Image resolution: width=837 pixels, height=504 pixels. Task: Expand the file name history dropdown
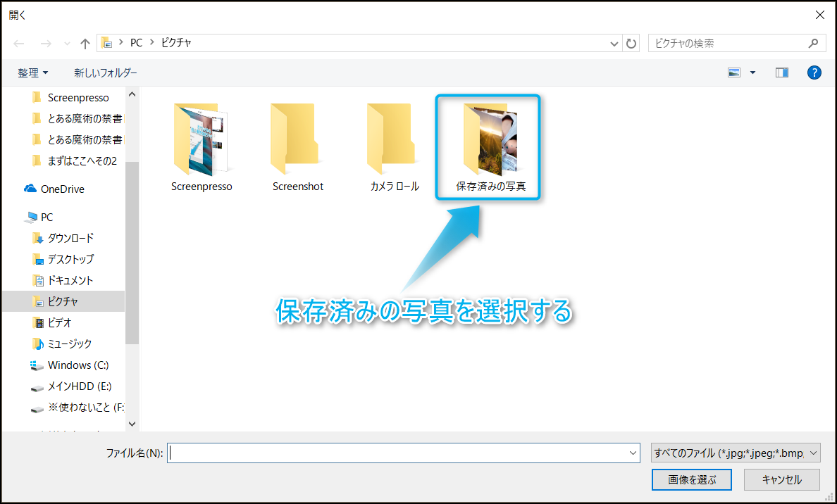point(632,453)
